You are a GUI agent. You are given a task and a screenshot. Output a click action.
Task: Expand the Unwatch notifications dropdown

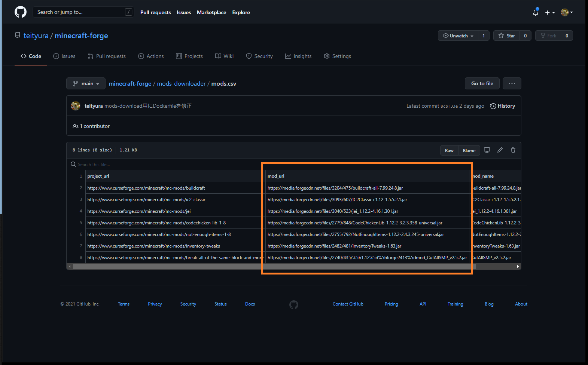(458, 36)
